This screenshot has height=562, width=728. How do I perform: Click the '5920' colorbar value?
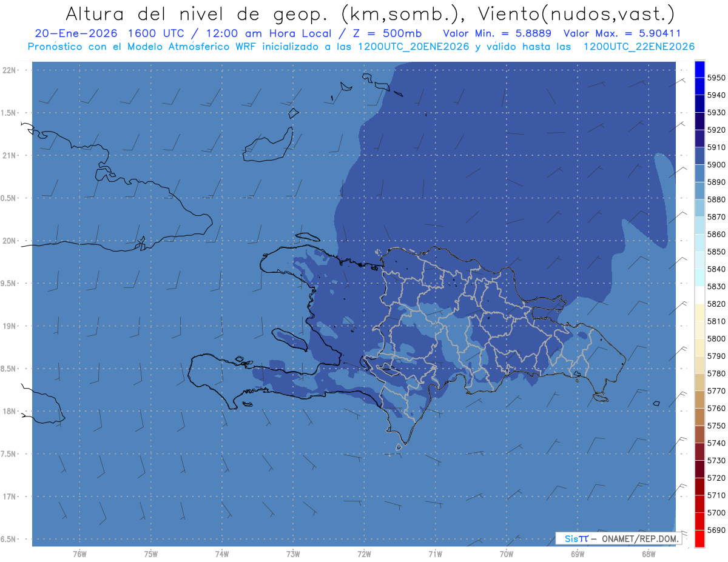click(x=716, y=130)
